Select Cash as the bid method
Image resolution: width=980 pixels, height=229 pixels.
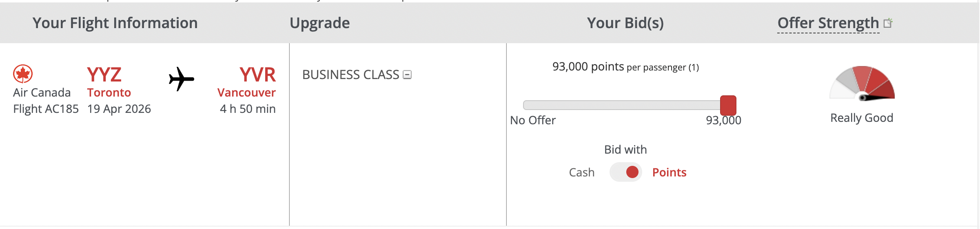pyautogui.click(x=581, y=172)
